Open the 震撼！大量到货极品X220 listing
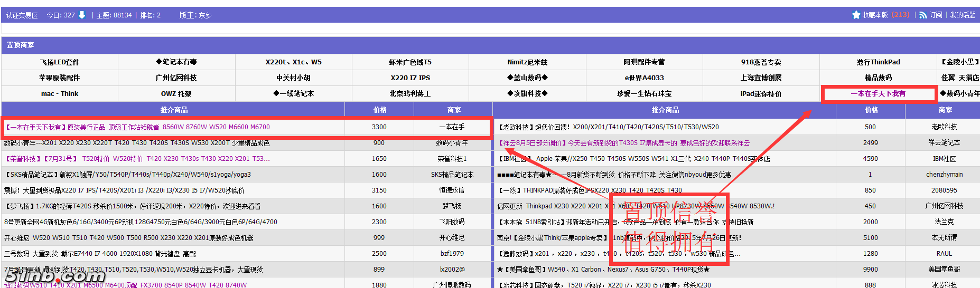Screen dimensions: 980x288 124,190
